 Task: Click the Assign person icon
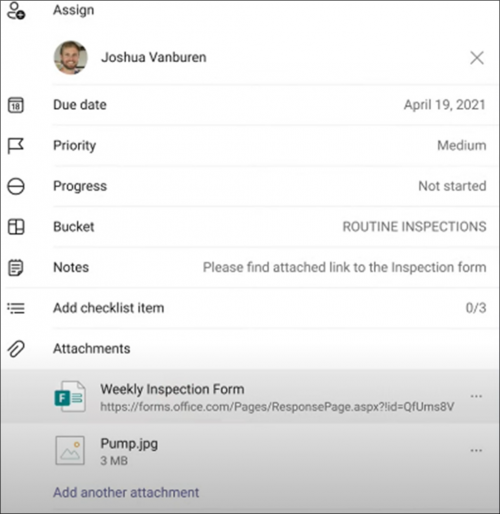click(16, 10)
